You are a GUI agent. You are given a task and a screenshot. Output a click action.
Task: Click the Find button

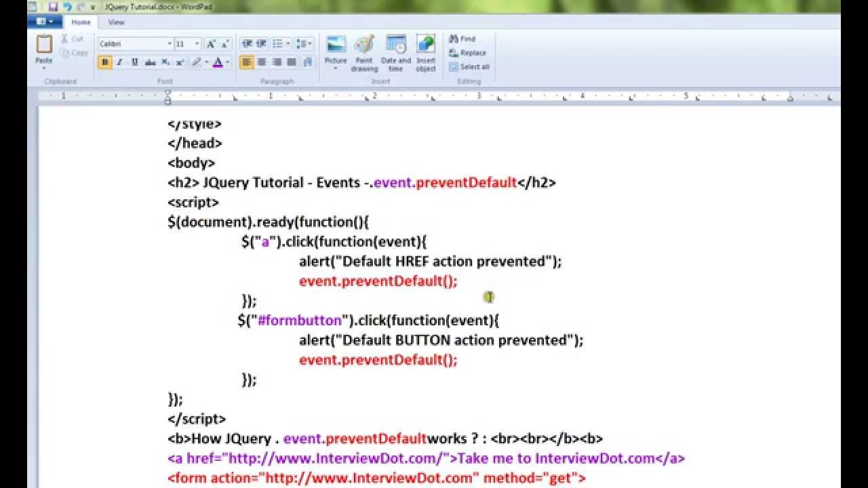tap(462, 39)
